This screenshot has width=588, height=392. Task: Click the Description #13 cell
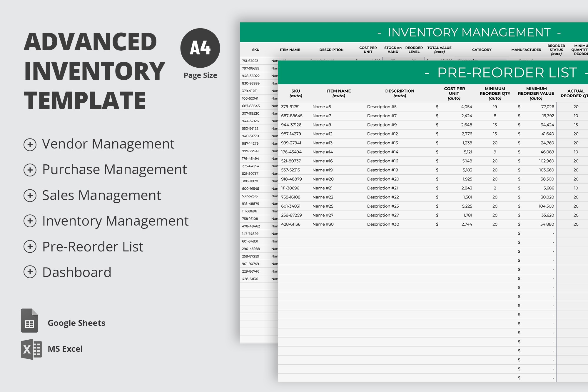[x=382, y=143]
